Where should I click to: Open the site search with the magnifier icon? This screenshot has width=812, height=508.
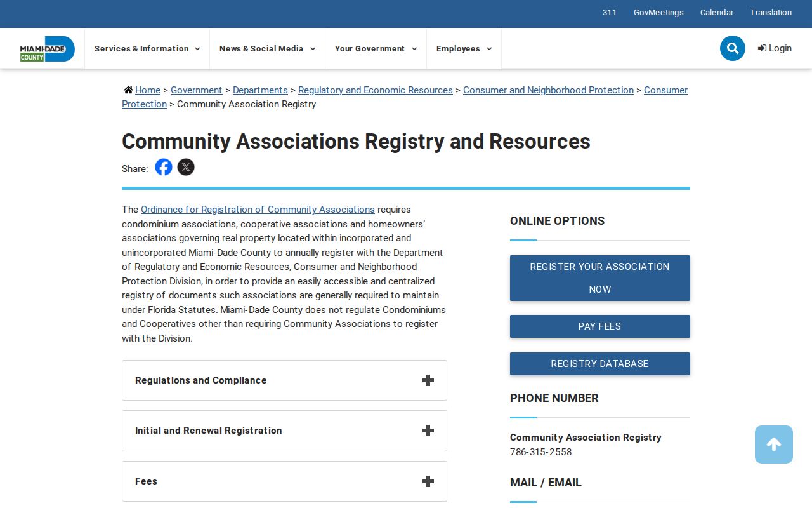point(732,48)
